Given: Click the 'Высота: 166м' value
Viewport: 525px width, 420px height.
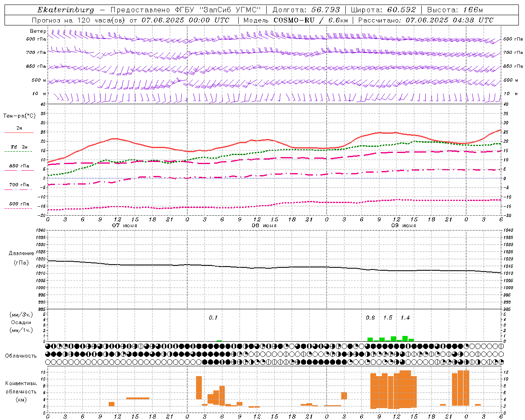Looking at the screenshot, I should (455, 9).
